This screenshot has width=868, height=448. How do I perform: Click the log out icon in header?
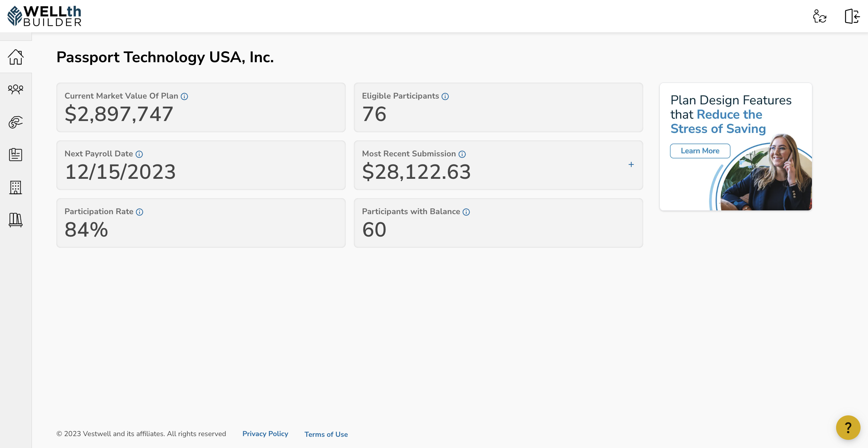point(852,16)
